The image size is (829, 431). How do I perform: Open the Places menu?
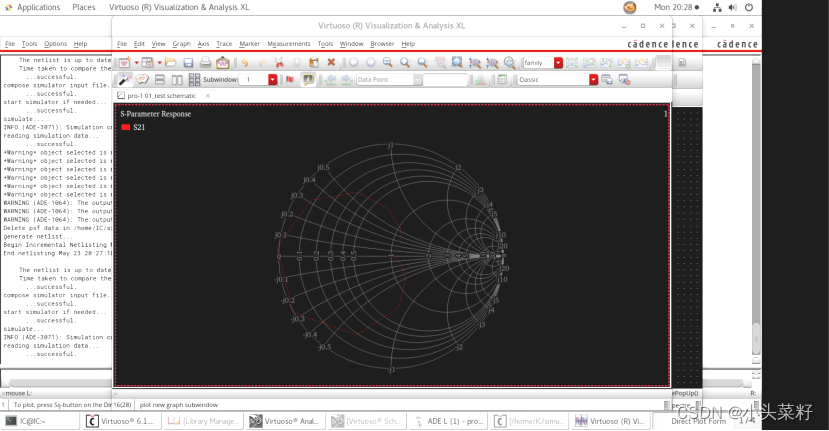click(84, 7)
